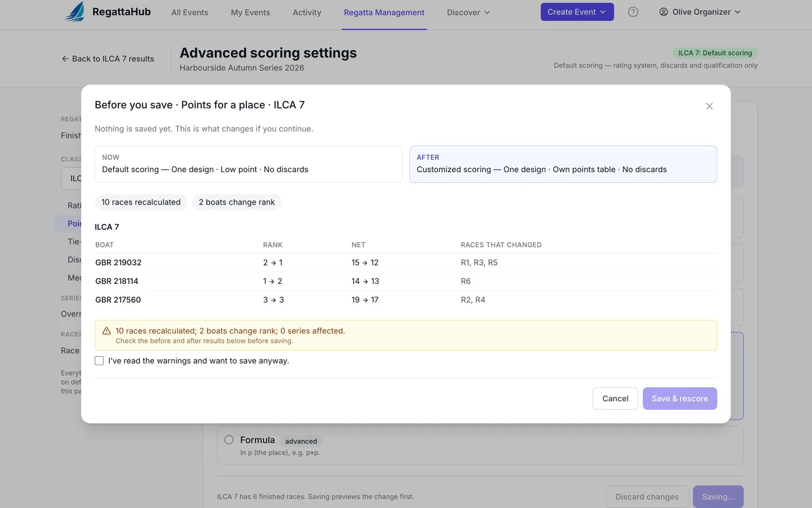
Task: Click the 15 → 12 net value
Action: pyautogui.click(x=365, y=262)
